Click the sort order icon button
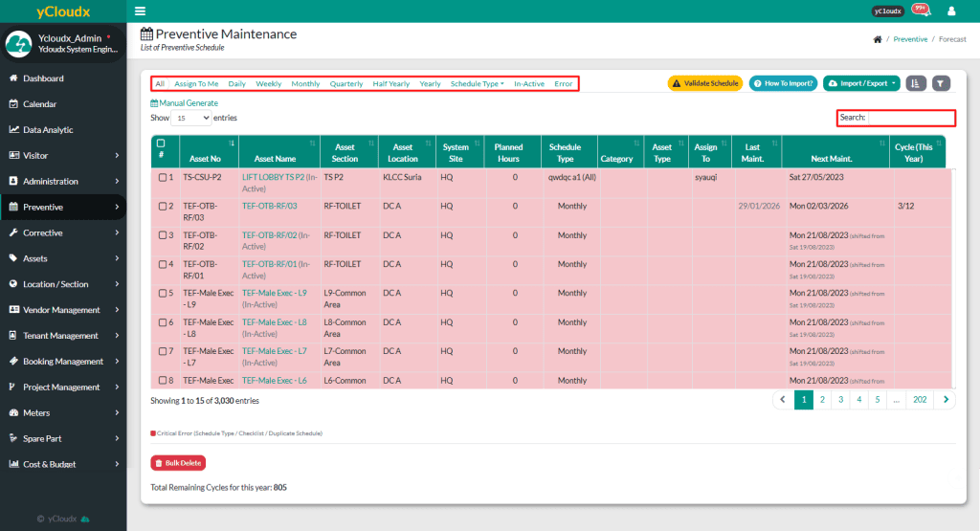 [x=916, y=83]
